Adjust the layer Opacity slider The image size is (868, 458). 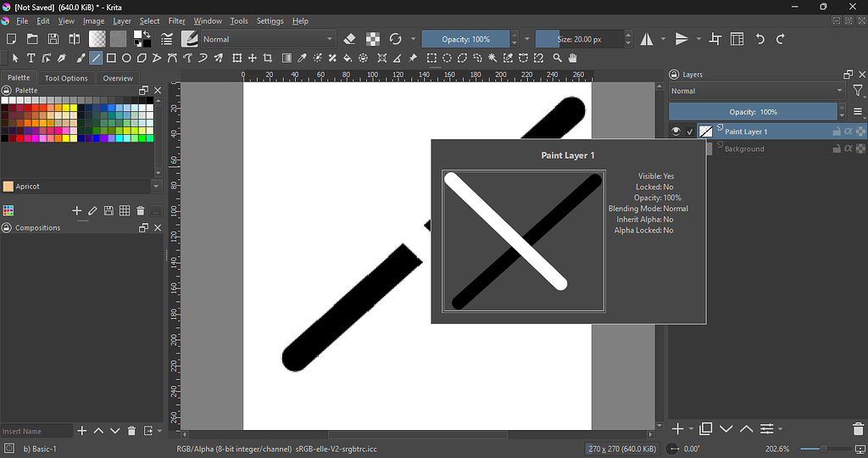(753, 111)
